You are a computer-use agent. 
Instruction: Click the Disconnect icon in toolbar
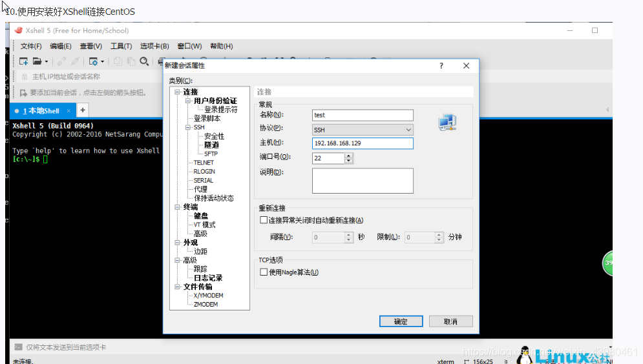(74, 61)
